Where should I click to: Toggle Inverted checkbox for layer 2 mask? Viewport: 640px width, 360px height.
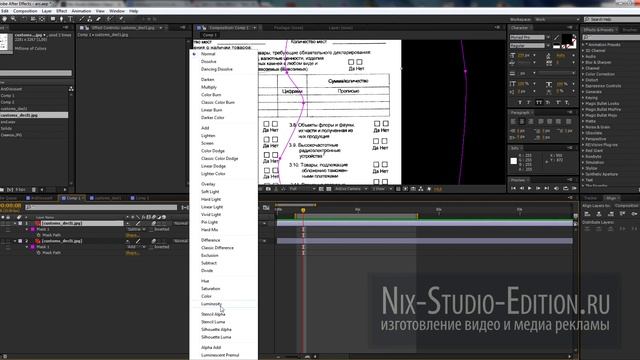pyautogui.click(x=151, y=247)
